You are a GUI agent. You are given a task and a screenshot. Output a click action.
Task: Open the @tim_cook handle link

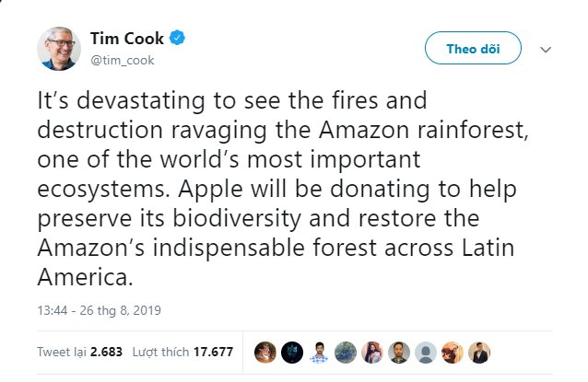coord(122,61)
